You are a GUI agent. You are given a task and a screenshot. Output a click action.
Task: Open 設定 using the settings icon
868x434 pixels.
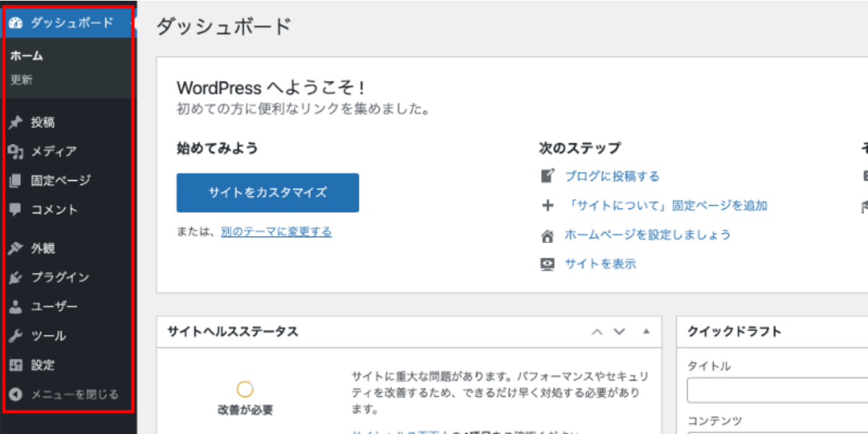(17, 365)
